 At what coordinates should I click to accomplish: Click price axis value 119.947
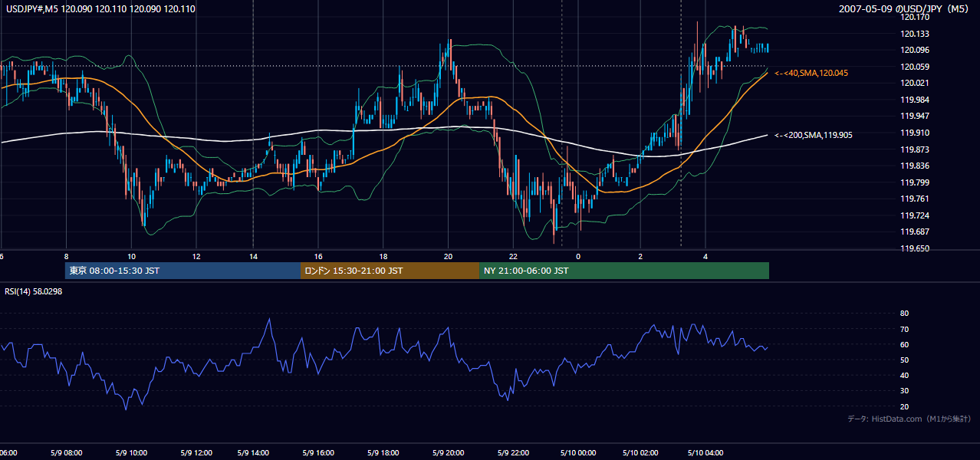coord(915,117)
